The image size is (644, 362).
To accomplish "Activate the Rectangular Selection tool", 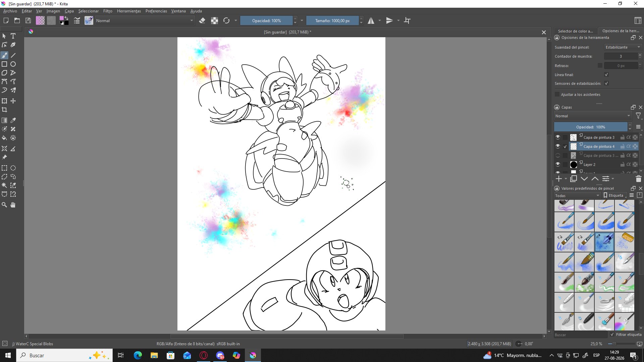I will [x=4, y=168].
